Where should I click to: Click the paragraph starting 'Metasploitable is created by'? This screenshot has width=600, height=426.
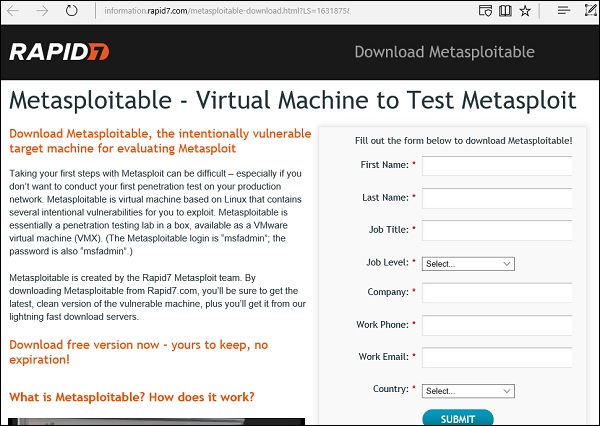[157, 297]
